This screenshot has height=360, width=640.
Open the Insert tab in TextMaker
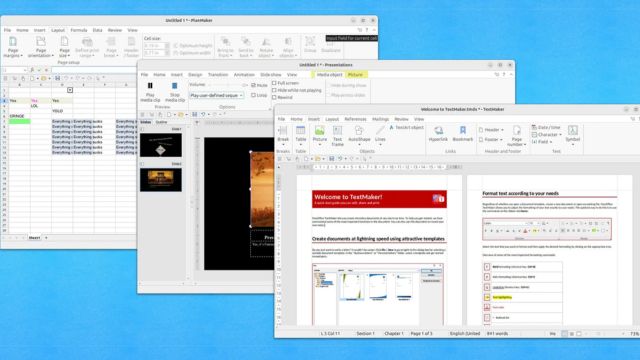click(313, 119)
